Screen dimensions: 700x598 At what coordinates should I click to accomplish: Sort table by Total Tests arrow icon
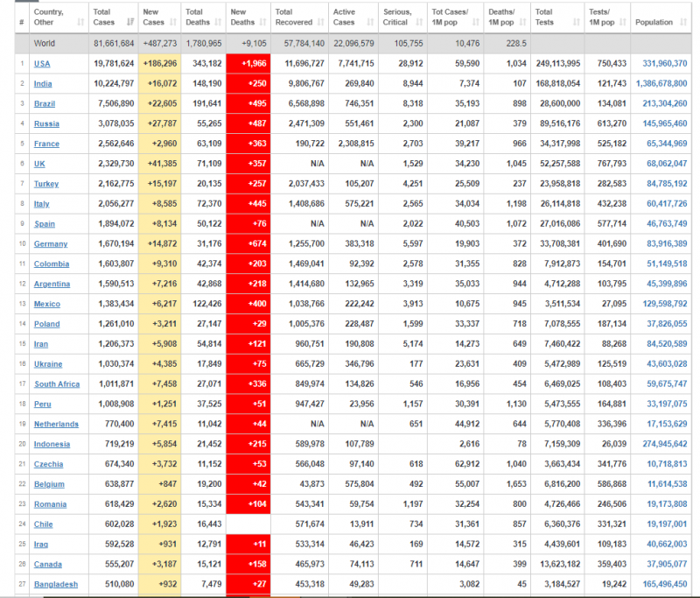(x=577, y=22)
